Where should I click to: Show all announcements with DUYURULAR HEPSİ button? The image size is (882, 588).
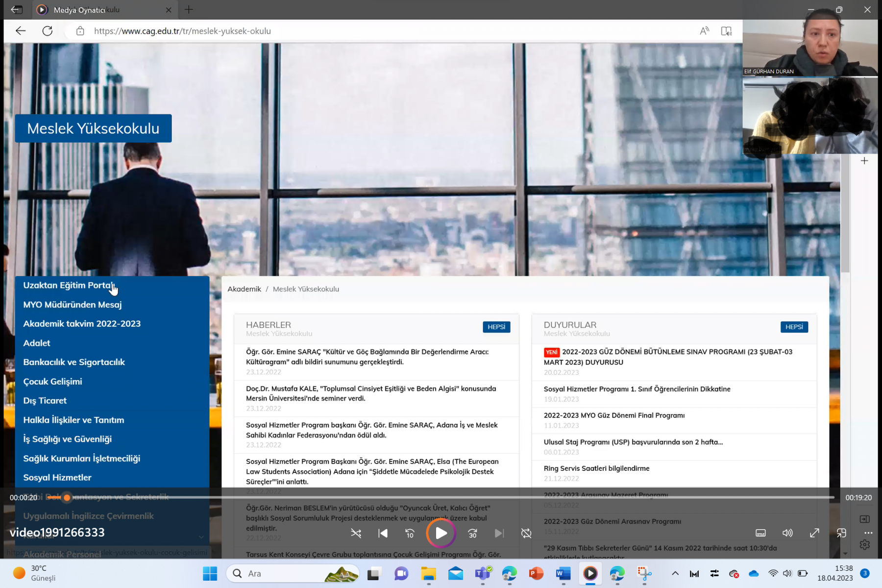point(794,327)
